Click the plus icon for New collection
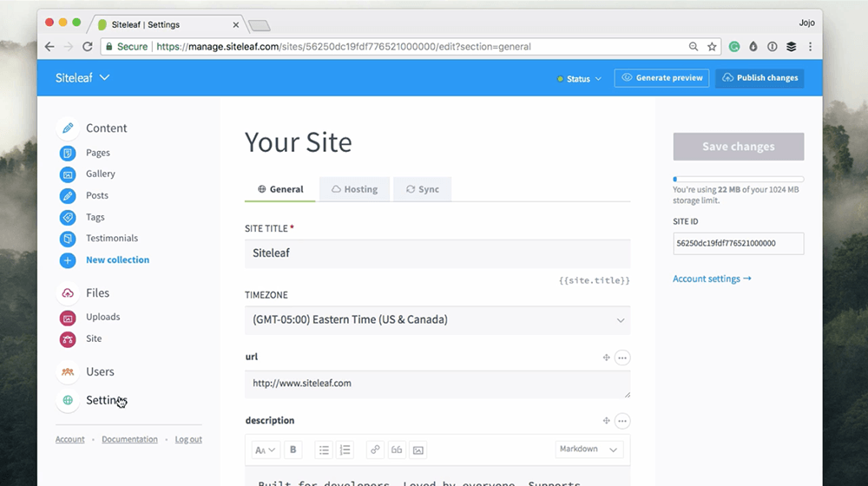The height and width of the screenshot is (486, 868). 68,260
